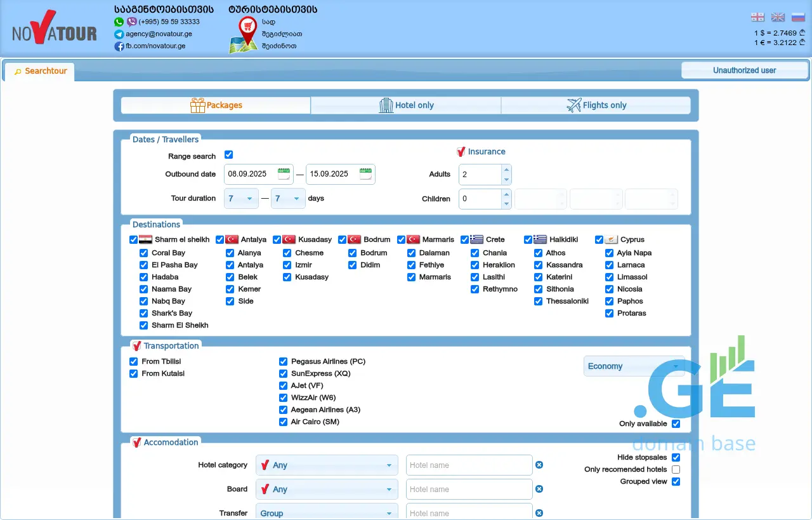
Task: Select the Flights only tab
Action: 596,105
